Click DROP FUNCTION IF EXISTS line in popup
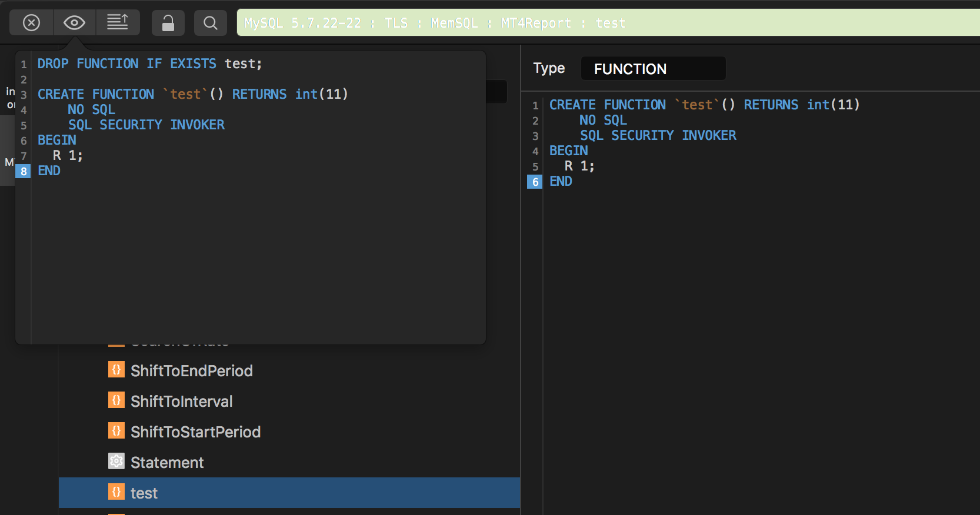980x515 pixels. 150,63
